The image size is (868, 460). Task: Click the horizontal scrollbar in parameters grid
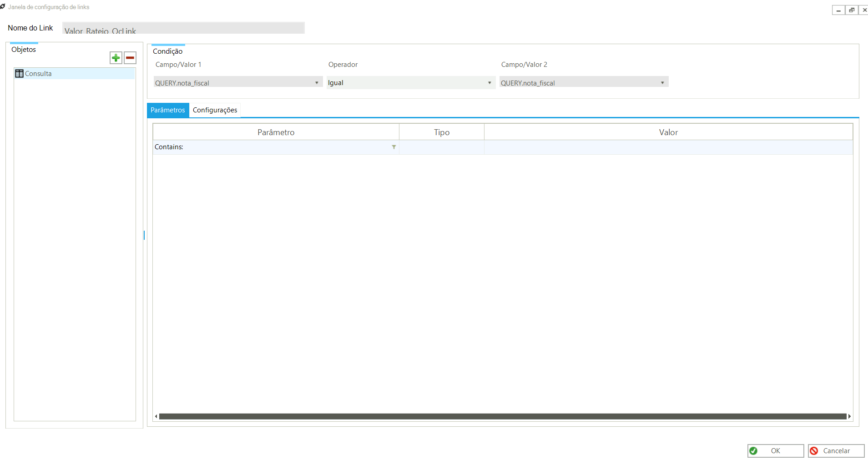502,416
